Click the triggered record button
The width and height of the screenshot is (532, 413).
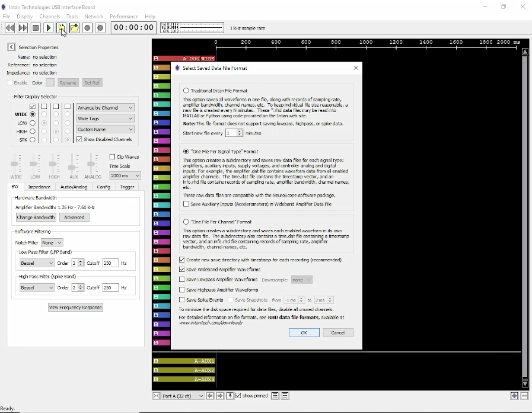click(100, 28)
